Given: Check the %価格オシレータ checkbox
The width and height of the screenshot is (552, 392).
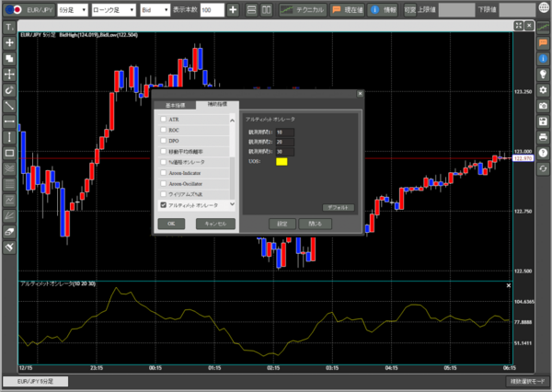Looking at the screenshot, I should click(164, 162).
